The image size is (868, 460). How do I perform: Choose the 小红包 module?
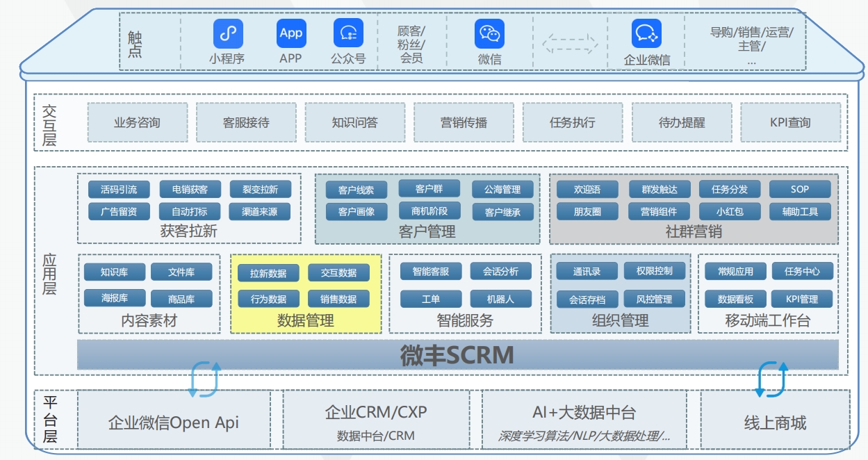click(x=730, y=211)
